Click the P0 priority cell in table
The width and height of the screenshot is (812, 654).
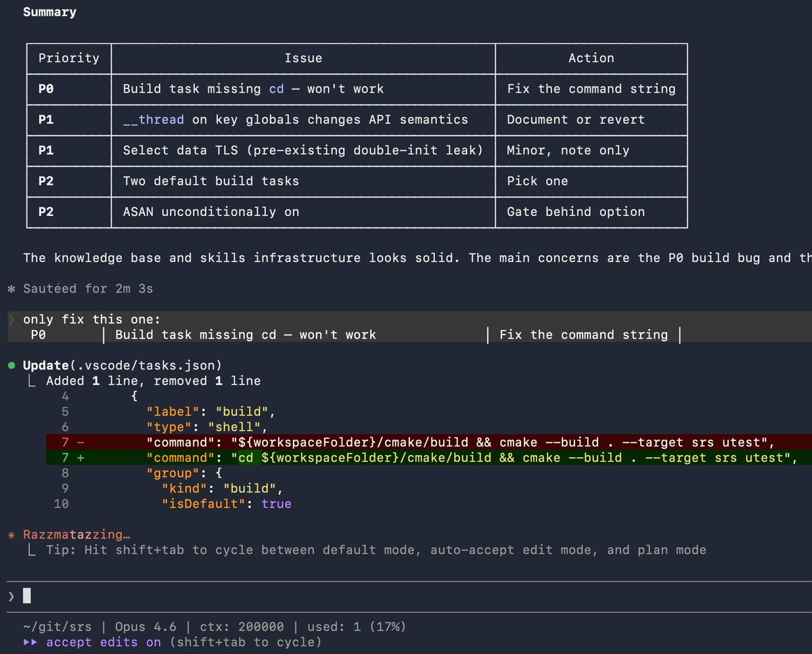45,89
